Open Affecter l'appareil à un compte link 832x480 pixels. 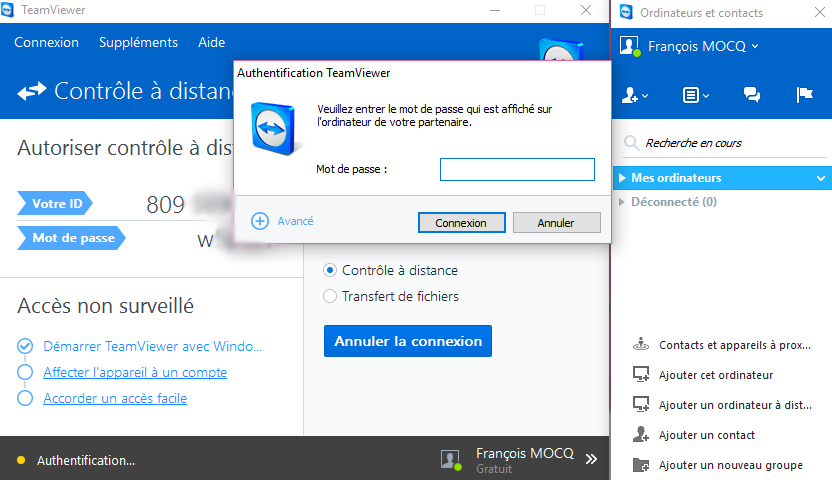point(135,372)
